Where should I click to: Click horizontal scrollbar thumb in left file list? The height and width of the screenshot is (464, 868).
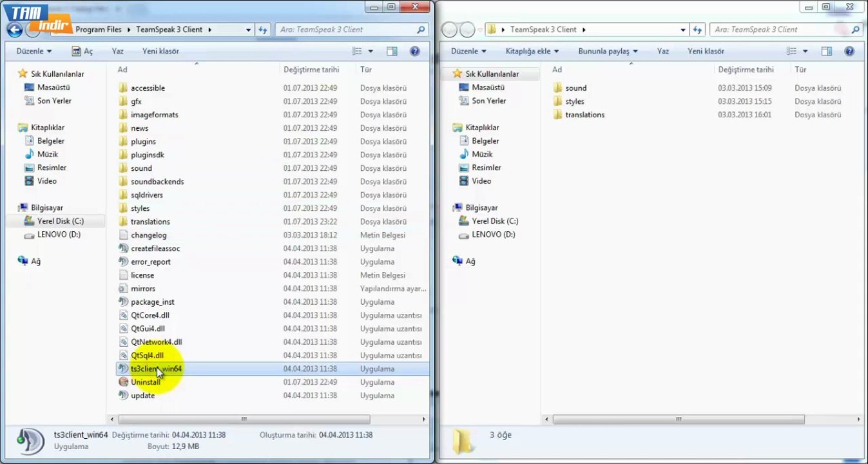[x=244, y=420]
